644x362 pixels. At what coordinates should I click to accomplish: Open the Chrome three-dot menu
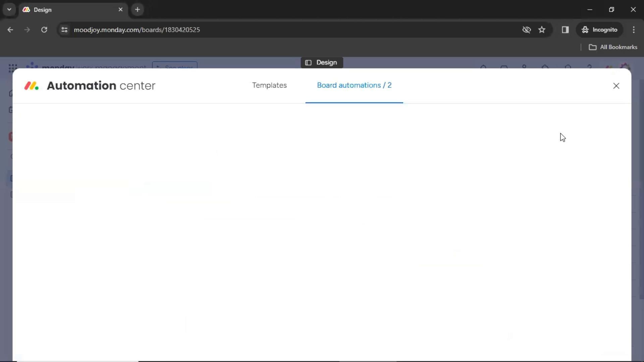click(x=634, y=29)
